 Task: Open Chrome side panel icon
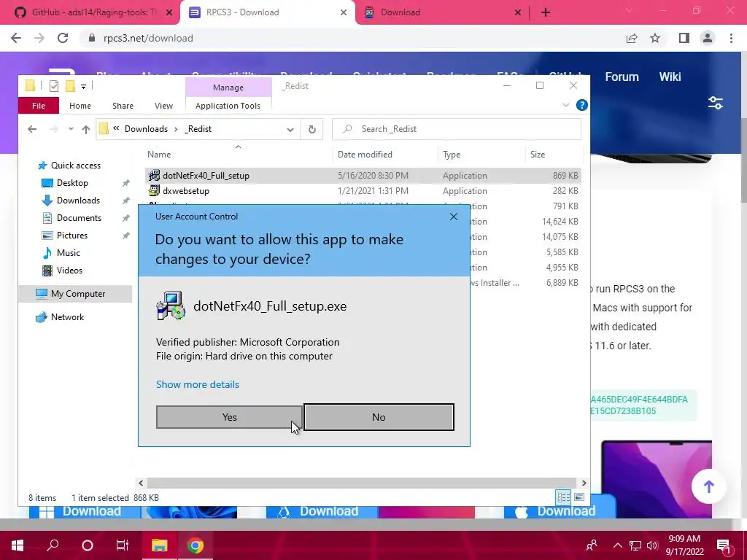[x=684, y=38]
